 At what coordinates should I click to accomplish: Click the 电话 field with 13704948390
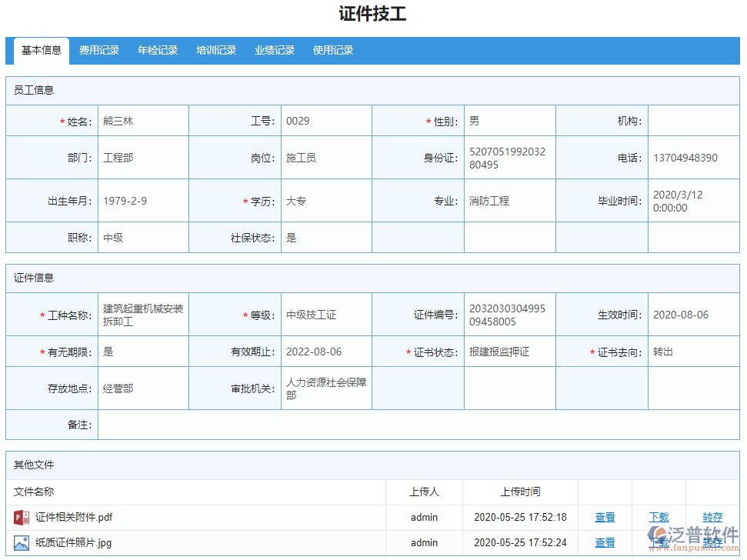tap(692, 158)
